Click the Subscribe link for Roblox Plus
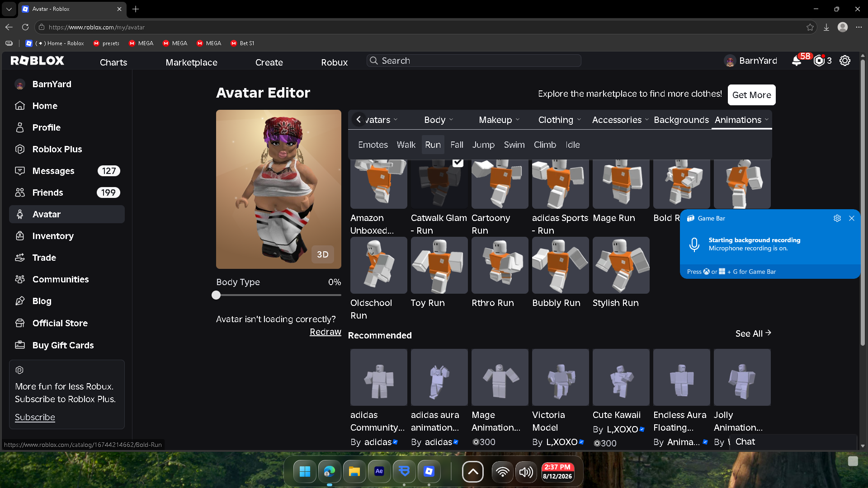The width and height of the screenshot is (868, 488). tap(35, 417)
